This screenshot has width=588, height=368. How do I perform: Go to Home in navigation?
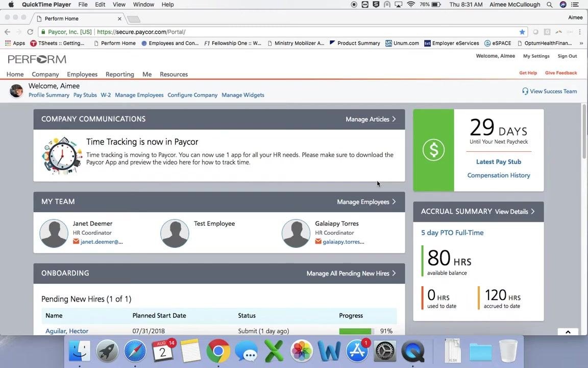click(x=15, y=74)
